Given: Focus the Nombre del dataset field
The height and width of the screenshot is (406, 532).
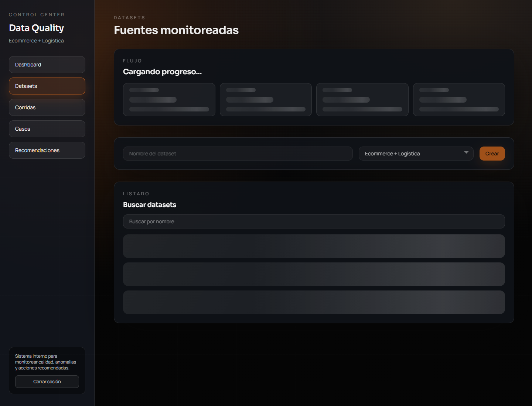Looking at the screenshot, I should point(238,154).
